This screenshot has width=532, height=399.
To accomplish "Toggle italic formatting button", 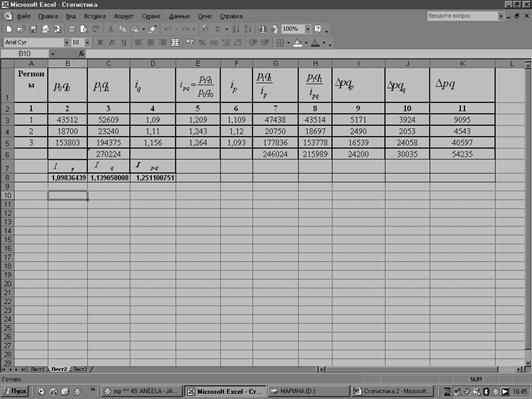I will 112,43.
